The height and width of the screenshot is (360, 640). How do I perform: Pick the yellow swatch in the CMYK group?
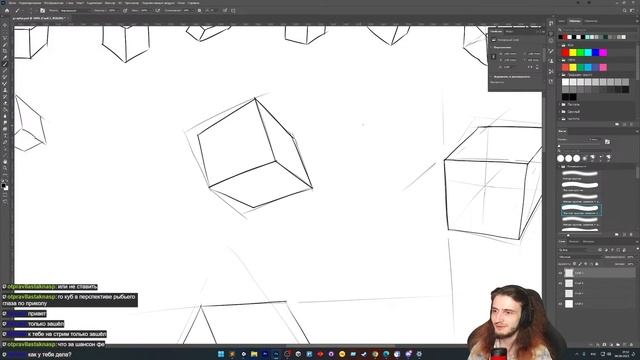573,67
